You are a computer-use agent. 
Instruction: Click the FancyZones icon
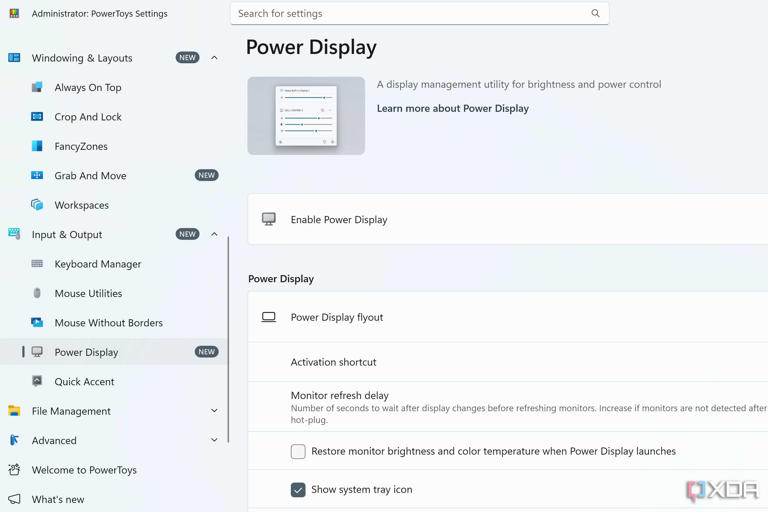pos(37,146)
